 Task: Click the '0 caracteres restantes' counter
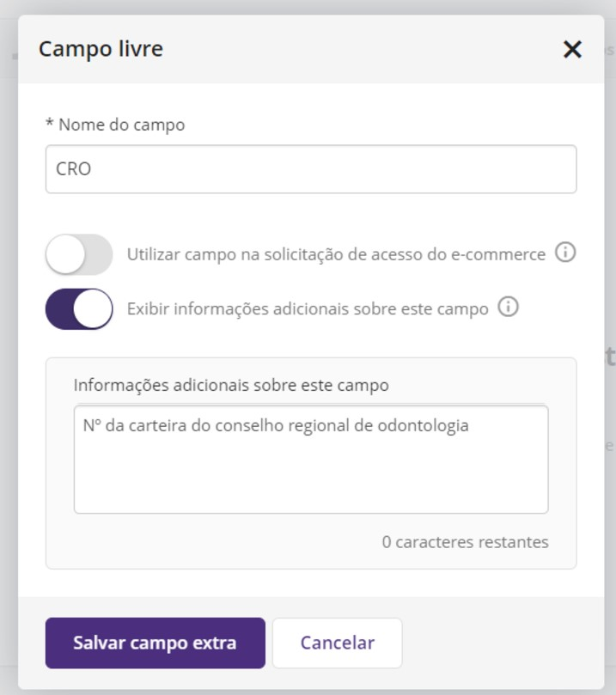465,542
